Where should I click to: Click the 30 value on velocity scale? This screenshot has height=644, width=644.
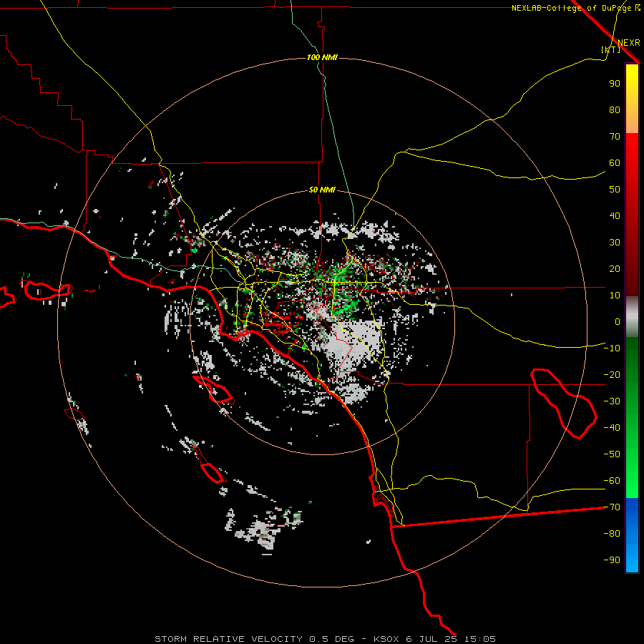[x=615, y=243]
